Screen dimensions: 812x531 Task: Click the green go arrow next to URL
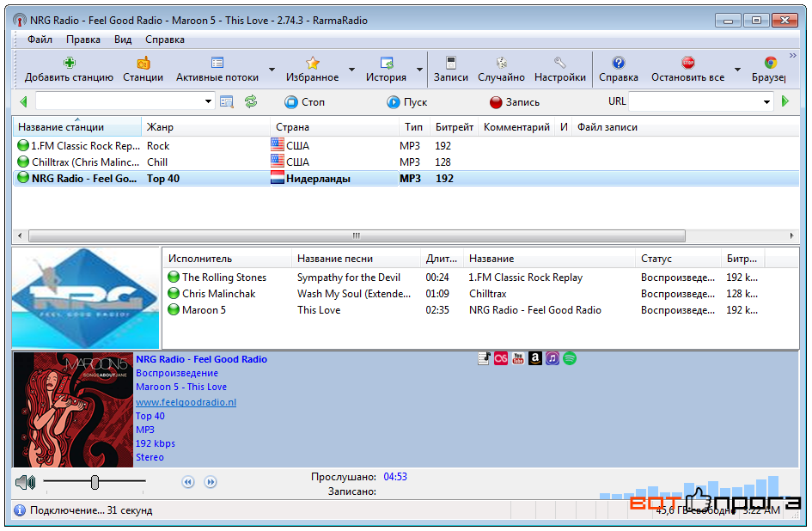click(x=785, y=101)
